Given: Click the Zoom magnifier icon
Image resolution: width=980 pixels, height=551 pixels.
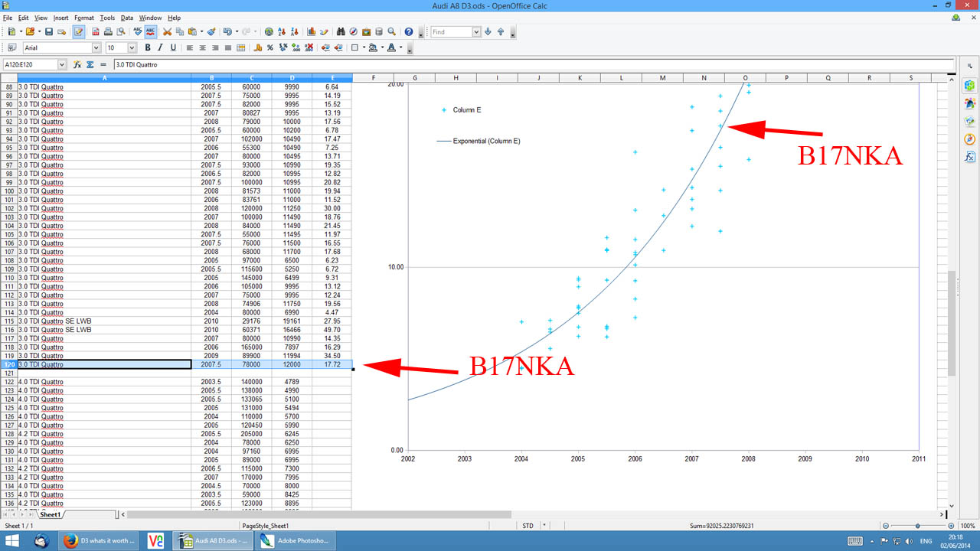Looking at the screenshot, I should pos(391,32).
